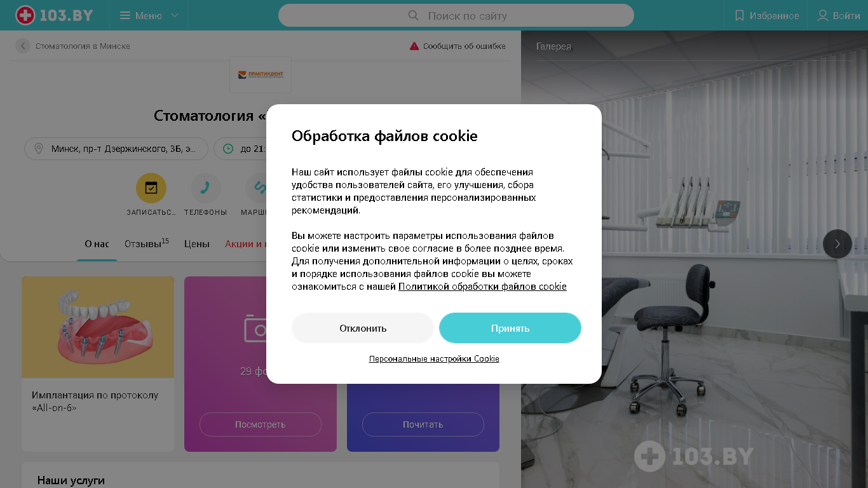Switch to the Отзывы tab
The height and width of the screenshot is (488, 868).
[147, 244]
